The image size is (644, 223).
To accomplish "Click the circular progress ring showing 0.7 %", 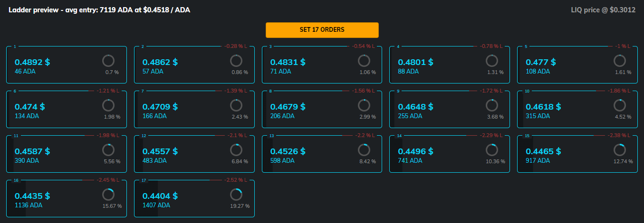I will pyautogui.click(x=108, y=60).
